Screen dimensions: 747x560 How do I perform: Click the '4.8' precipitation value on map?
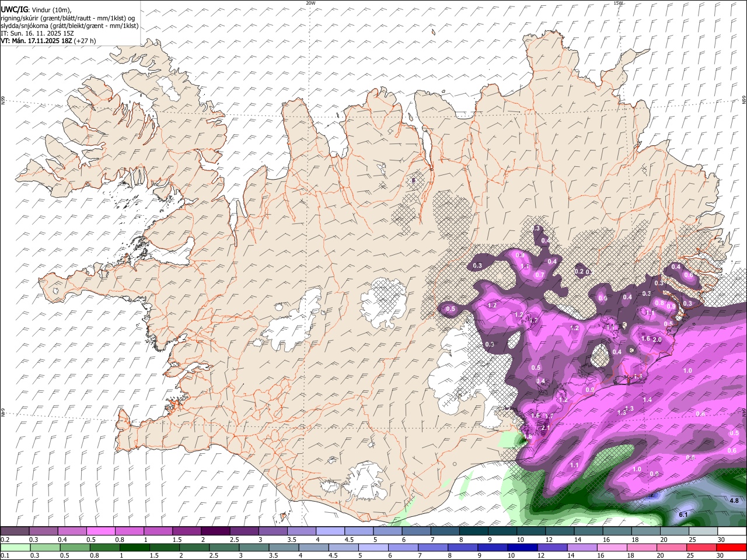734,501
